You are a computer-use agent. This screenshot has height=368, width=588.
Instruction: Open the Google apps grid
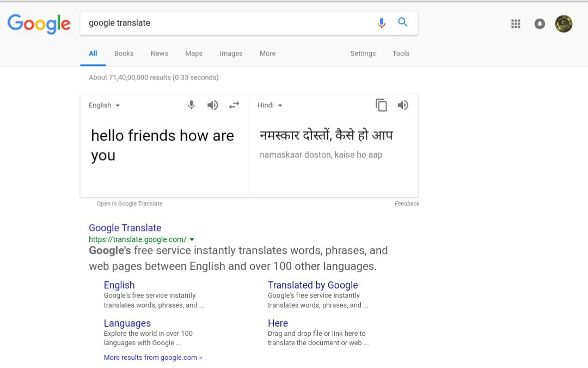click(x=516, y=23)
